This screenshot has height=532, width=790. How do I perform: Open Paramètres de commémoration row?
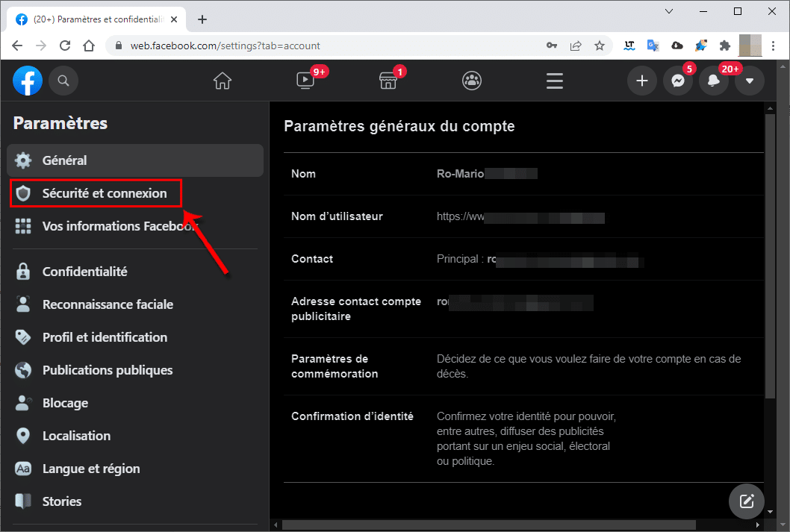click(523, 366)
